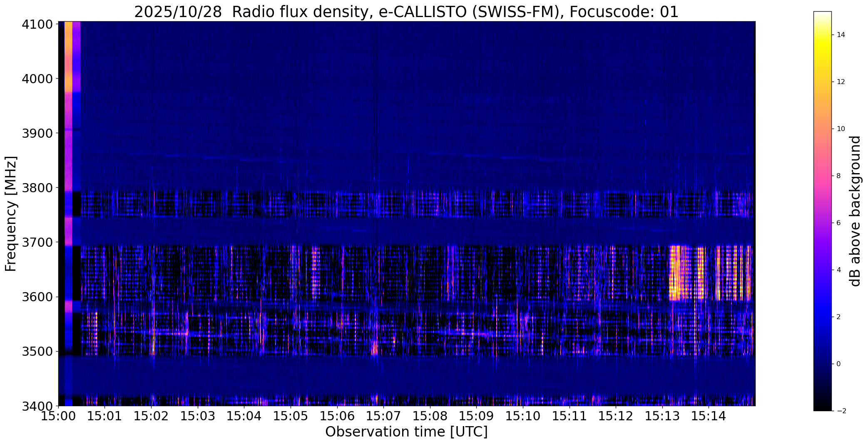This screenshot has height=444, width=868.
Task: Click the 3900 frequency tick label
Action: (37, 134)
